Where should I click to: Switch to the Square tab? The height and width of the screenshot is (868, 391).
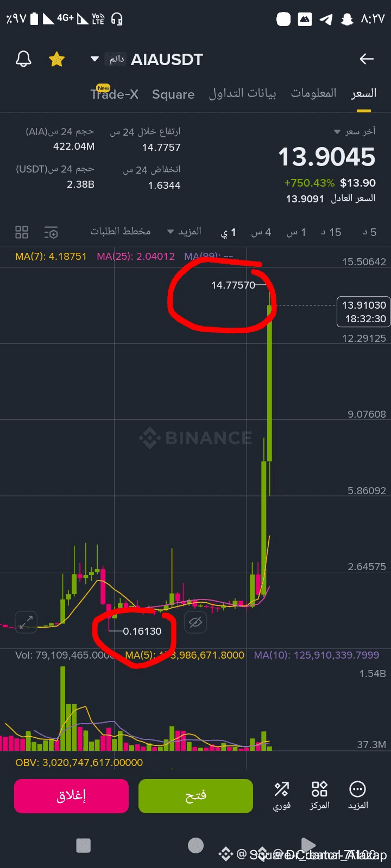[x=173, y=94]
